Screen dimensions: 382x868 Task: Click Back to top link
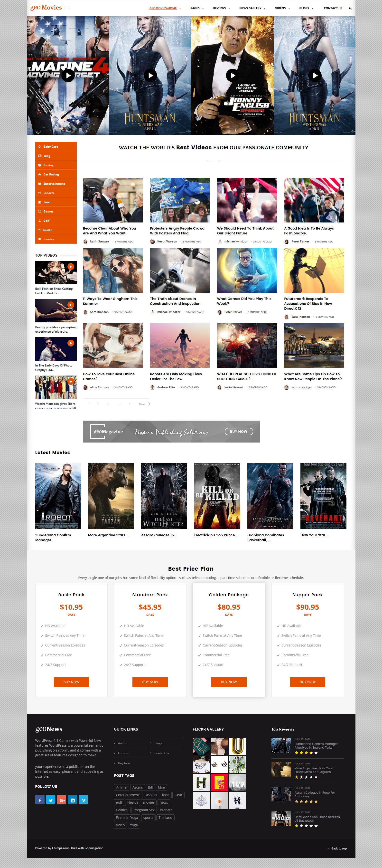pyautogui.click(x=337, y=849)
